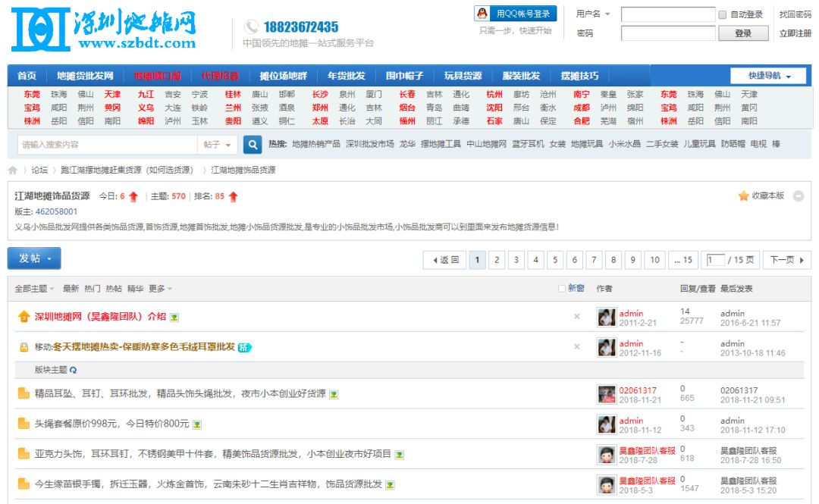Viewport: 819px width, 504px height.
Task: Click the search content input field
Action: click(x=106, y=144)
